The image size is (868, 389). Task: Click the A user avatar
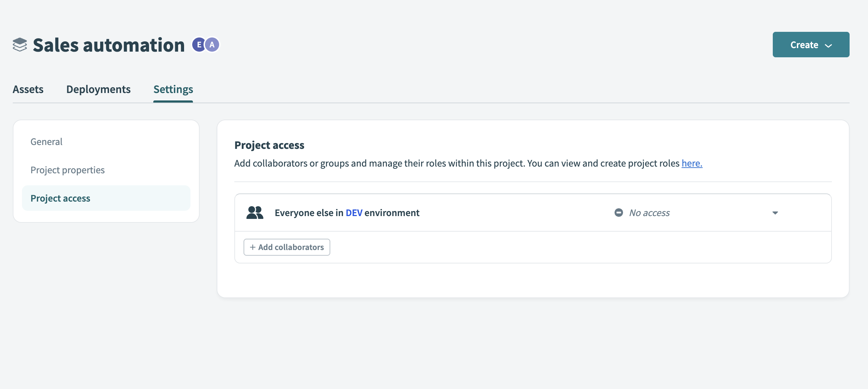click(212, 45)
